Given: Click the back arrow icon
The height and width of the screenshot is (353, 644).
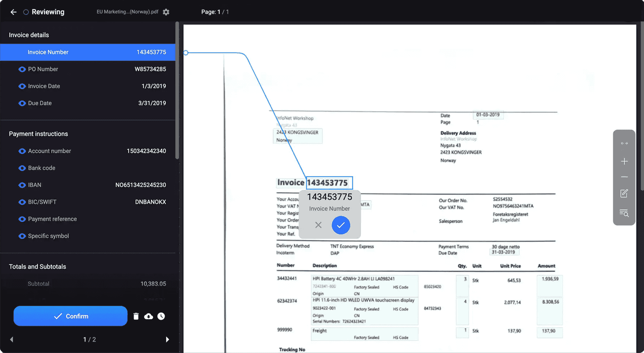Looking at the screenshot, I should pos(13,12).
